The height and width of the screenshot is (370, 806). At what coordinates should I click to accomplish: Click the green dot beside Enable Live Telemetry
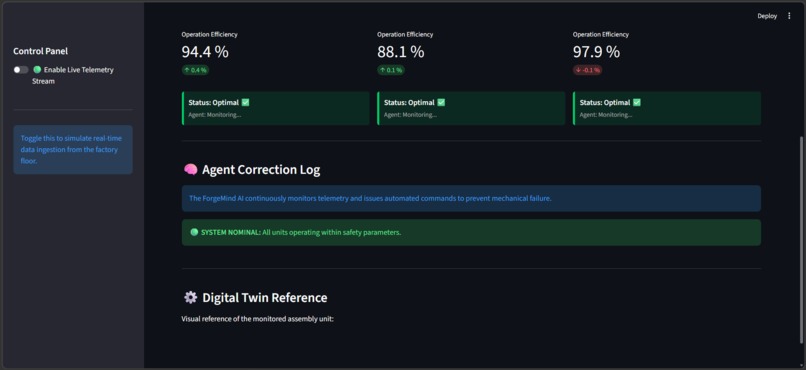pyautogui.click(x=37, y=70)
